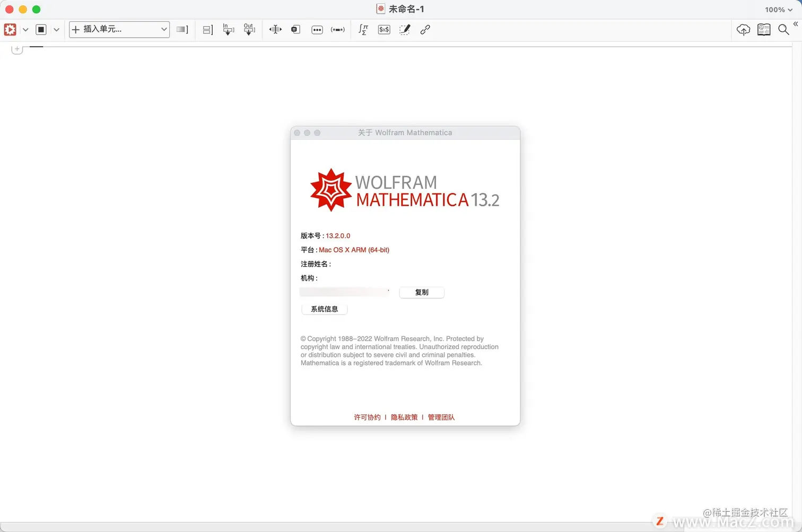Viewport: 802px width, 532px height.
Task: Click the cell style bracket icon
Action: [x=182, y=30]
